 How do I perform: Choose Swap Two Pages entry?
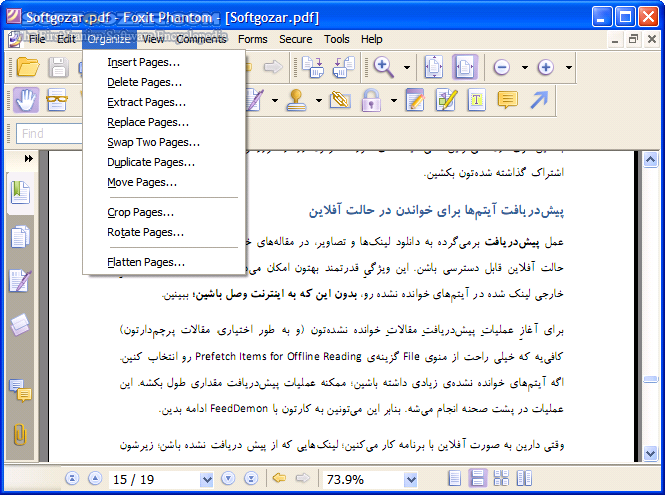point(164,142)
